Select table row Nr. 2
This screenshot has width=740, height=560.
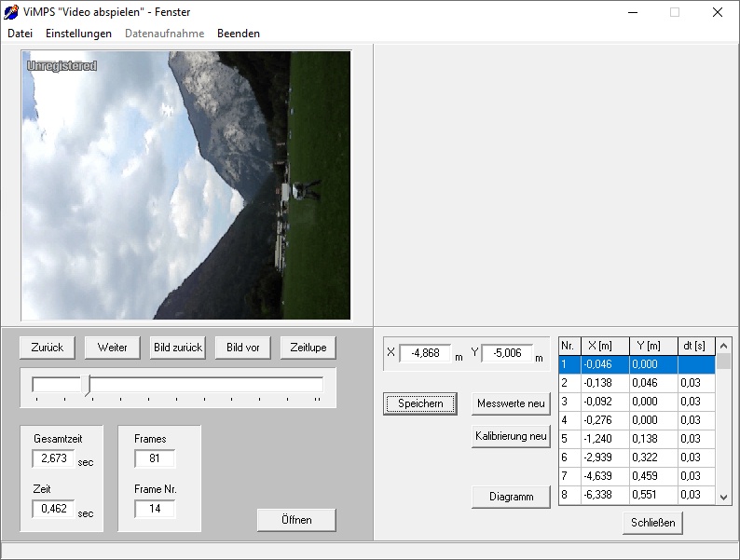coord(637,383)
